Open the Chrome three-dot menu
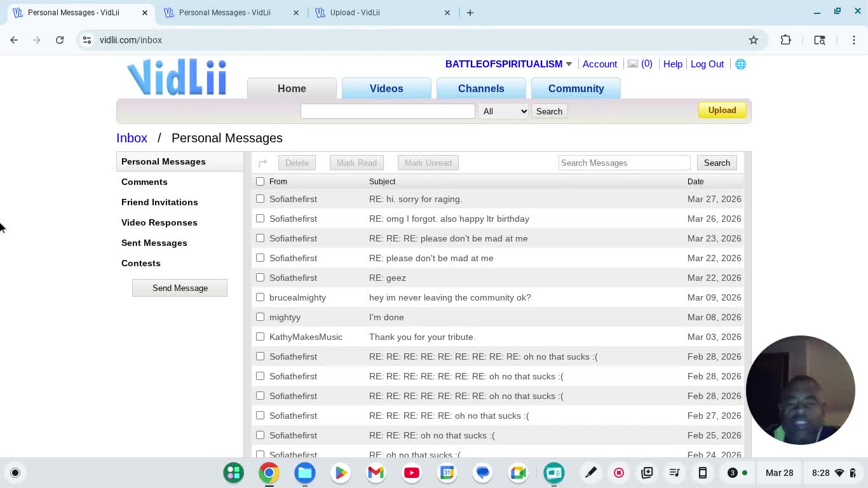 tap(854, 40)
